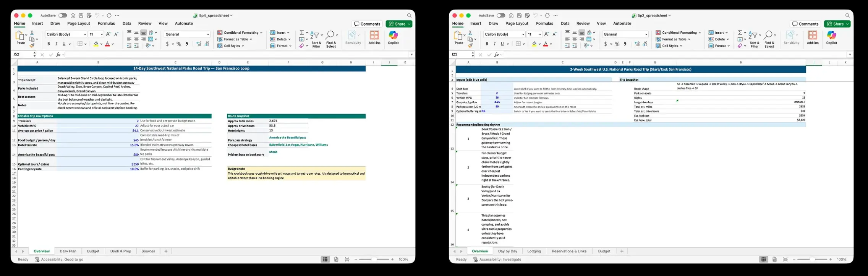Click the search magnifier in the 5p2_spreadsheet title bar

pos(847,16)
